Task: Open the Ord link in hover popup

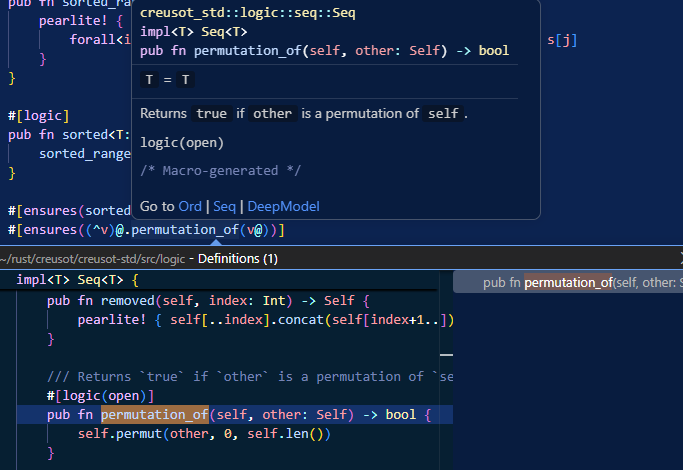Action: pyautogui.click(x=190, y=206)
